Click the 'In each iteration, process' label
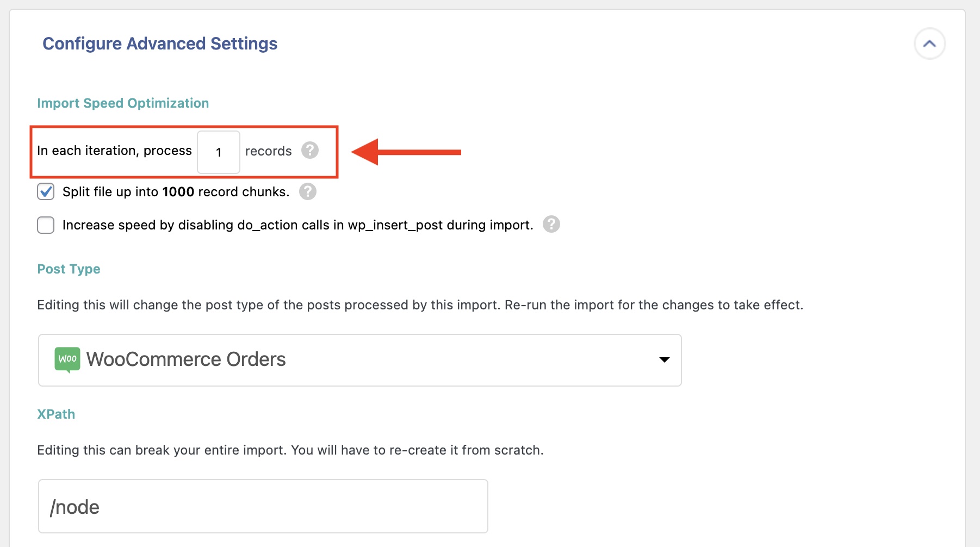The height and width of the screenshot is (547, 980). coord(114,151)
